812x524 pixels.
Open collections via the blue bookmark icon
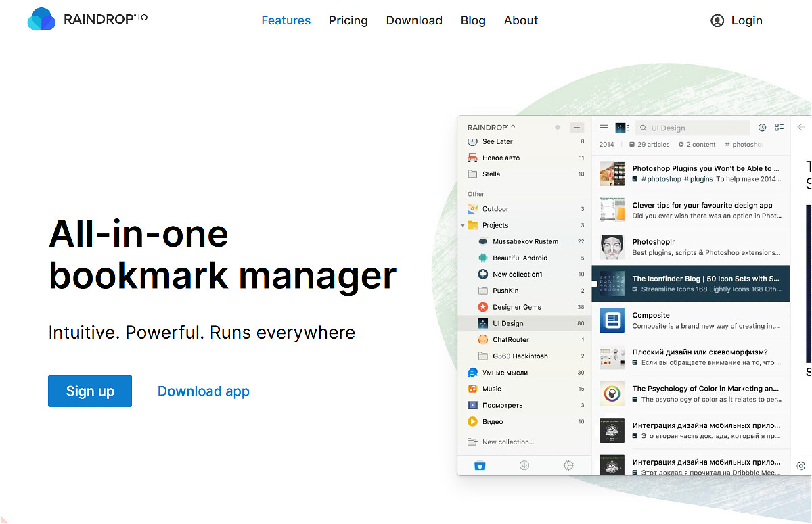point(480,465)
